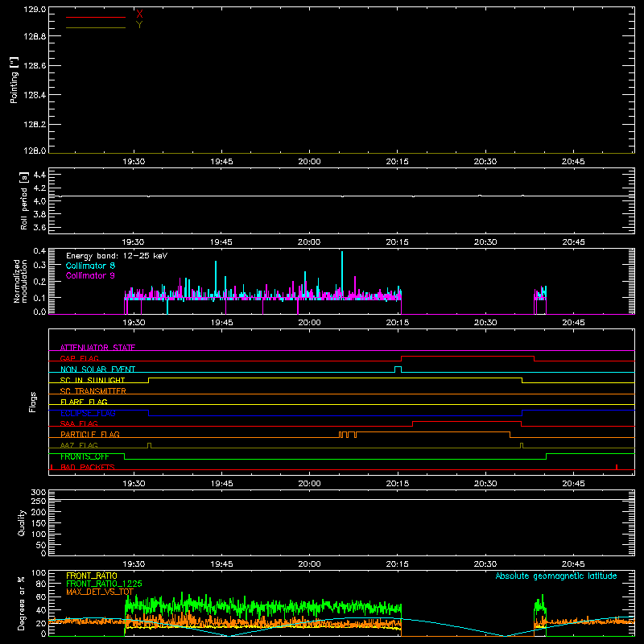The image size is (644, 644).
Task: Click the '128.4' tick on Pointing axis
Action: tap(35, 95)
